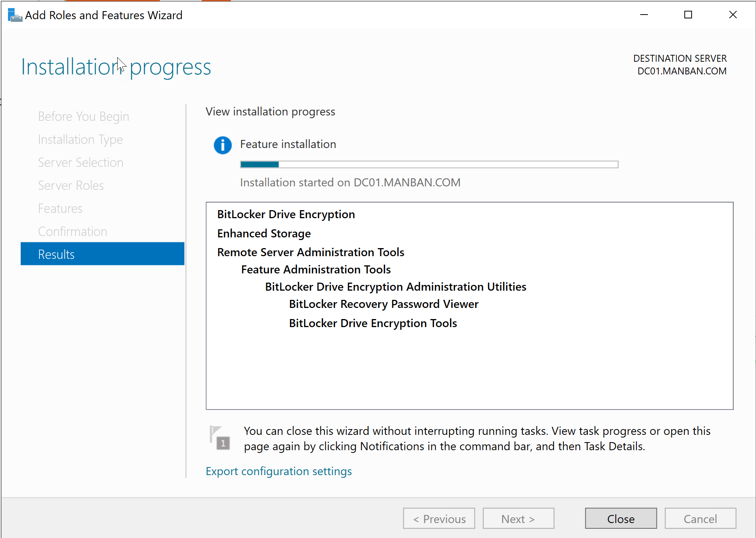Viewport: 756px width, 538px height.
Task: Cancel the installation using Cancel
Action: coord(700,518)
